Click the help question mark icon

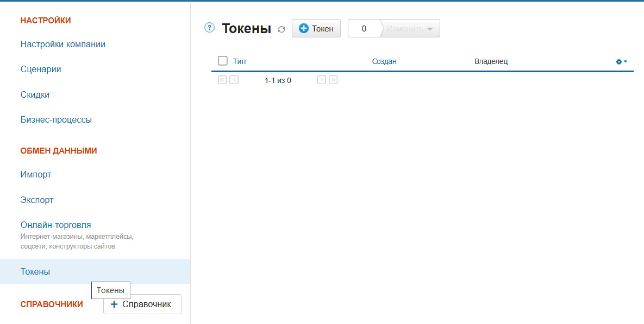[209, 28]
